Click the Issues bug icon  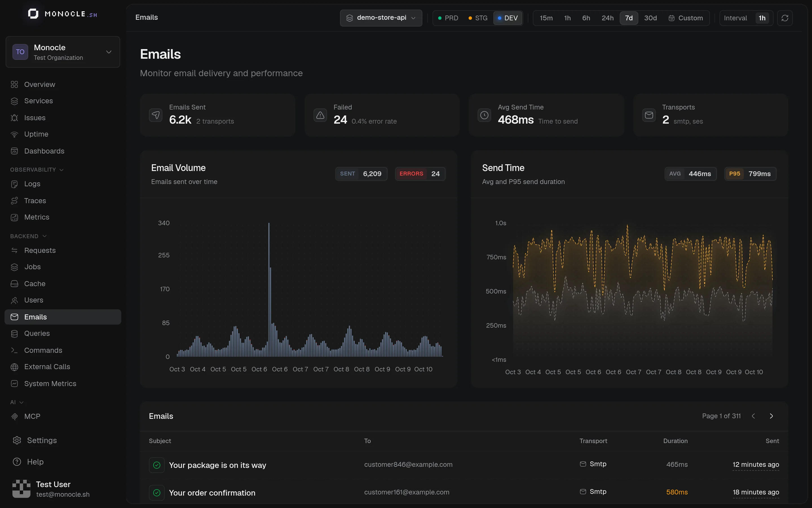(14, 118)
